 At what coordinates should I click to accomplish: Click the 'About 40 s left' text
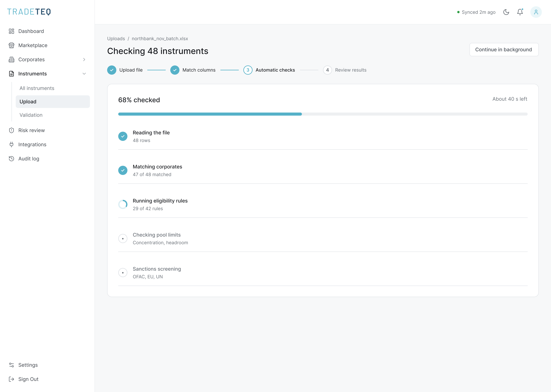[x=510, y=99]
